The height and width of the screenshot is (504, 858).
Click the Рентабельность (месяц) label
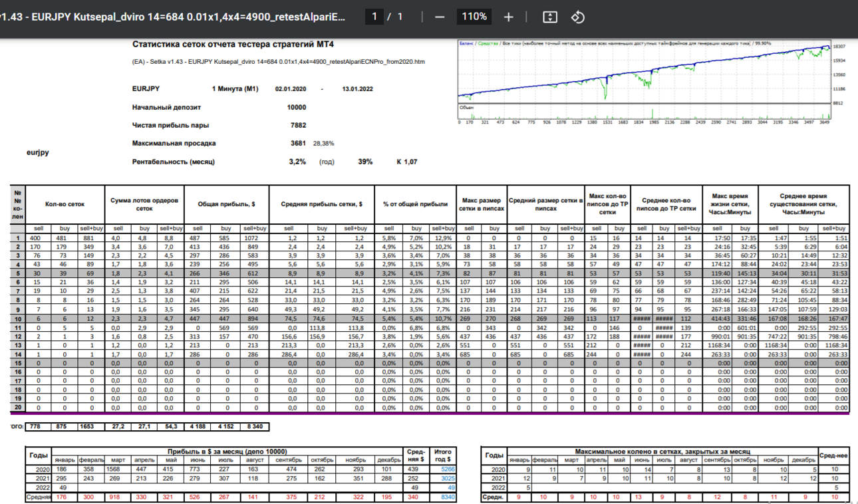(x=174, y=162)
